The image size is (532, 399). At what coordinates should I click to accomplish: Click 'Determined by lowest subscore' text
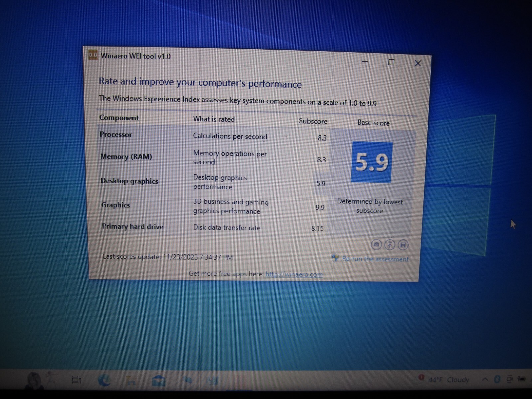(370, 206)
